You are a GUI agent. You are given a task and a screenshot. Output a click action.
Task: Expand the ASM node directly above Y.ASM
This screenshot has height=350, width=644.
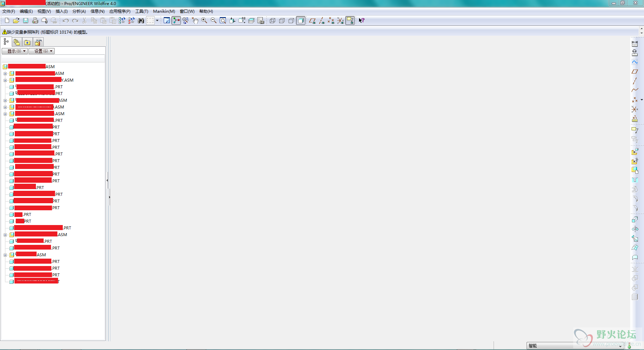(5, 74)
